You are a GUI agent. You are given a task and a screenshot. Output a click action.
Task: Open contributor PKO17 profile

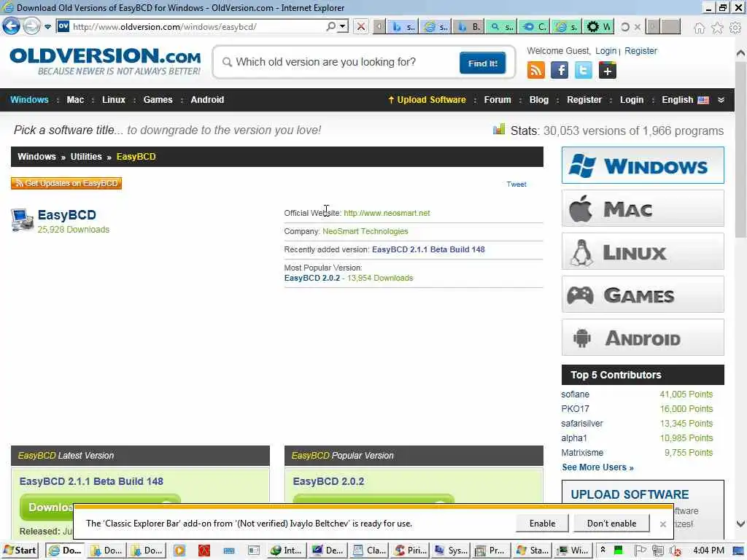coord(575,409)
